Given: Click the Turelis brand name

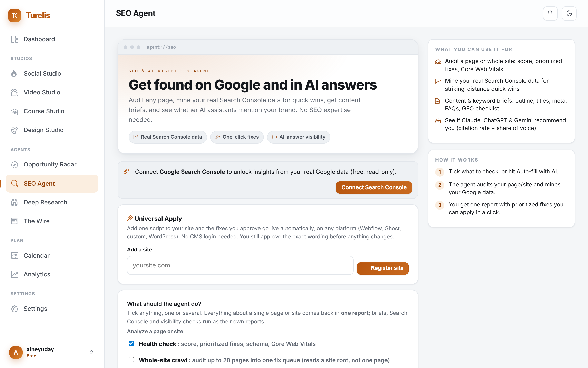Looking at the screenshot, I should [38, 15].
